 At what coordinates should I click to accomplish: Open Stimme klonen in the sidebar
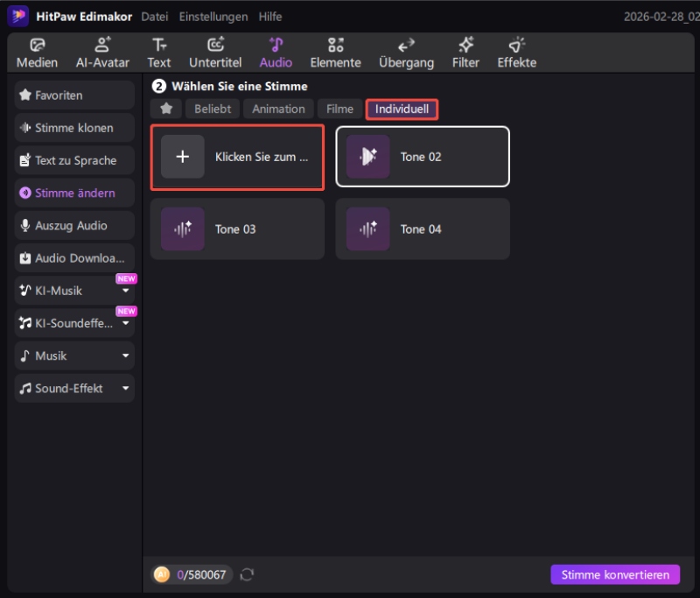pos(74,128)
